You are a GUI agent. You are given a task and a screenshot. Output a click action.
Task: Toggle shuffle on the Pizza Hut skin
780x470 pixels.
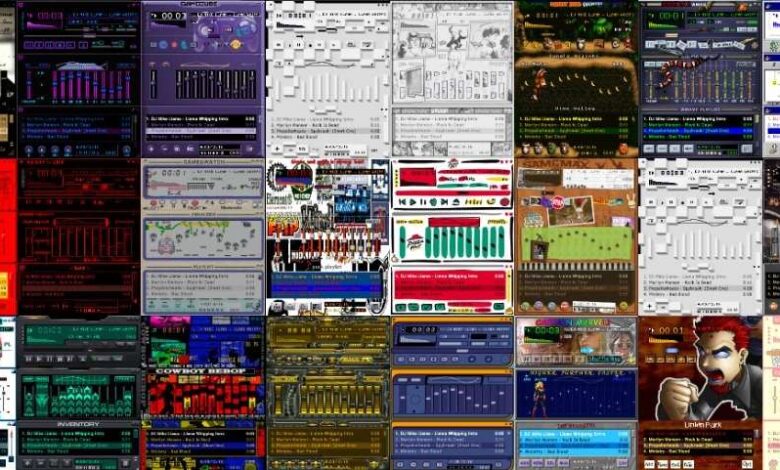[x=474, y=202]
